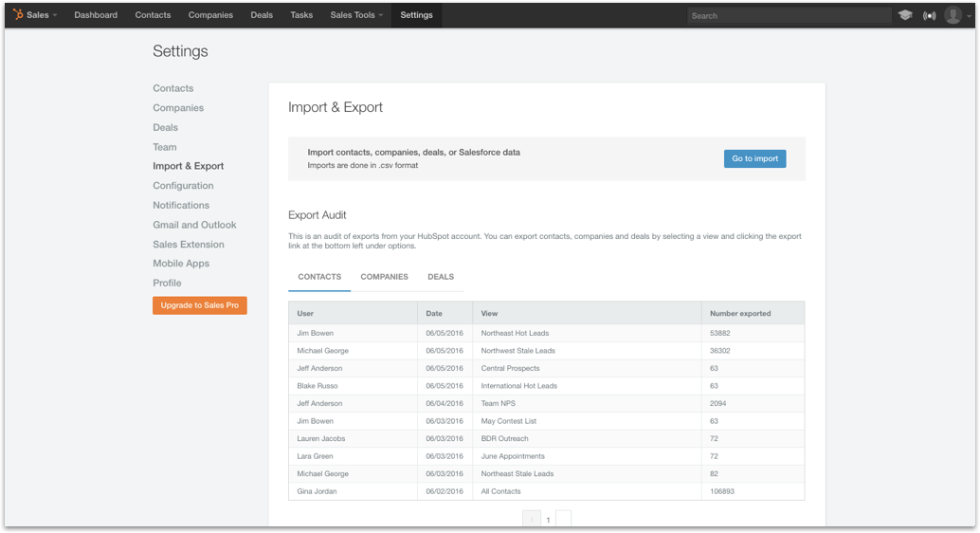Click user Lara Green in the table
The height and width of the screenshot is (533, 980).
315,456
